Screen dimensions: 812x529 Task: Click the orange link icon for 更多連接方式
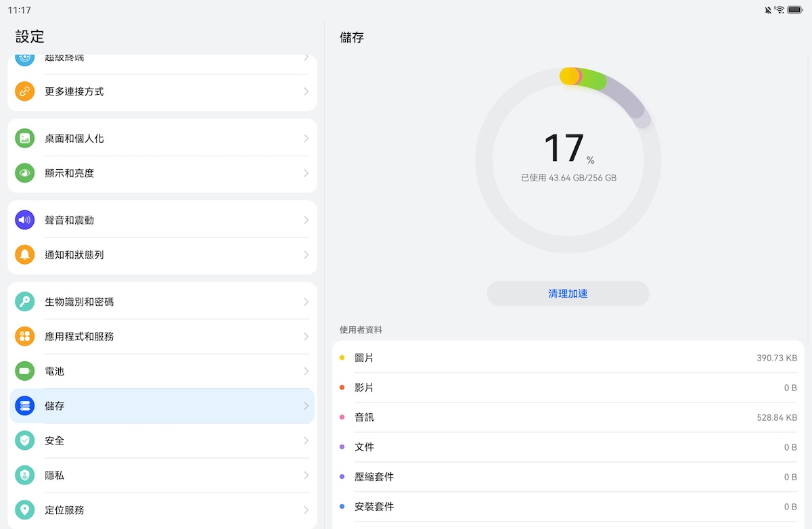pyautogui.click(x=25, y=91)
